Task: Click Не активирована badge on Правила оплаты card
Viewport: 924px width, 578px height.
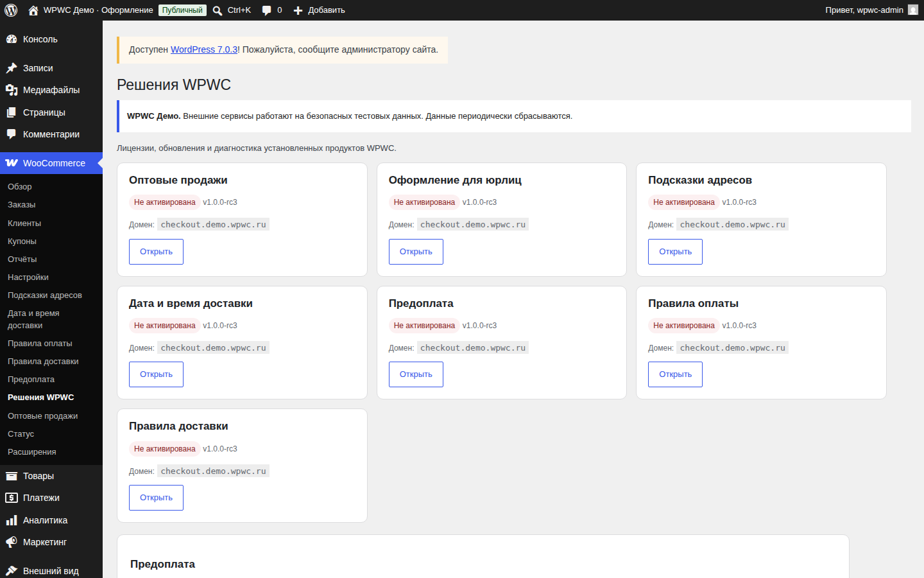Action: (x=684, y=326)
